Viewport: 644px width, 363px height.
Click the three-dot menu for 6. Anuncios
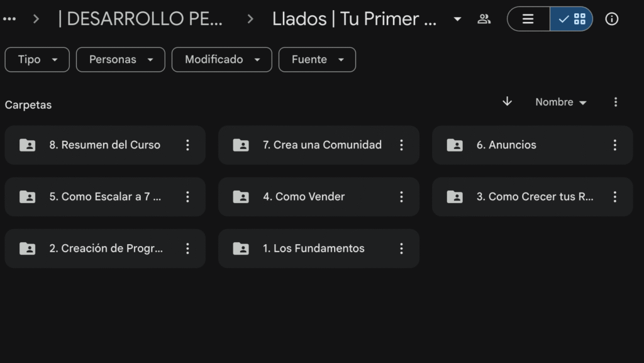[615, 145]
